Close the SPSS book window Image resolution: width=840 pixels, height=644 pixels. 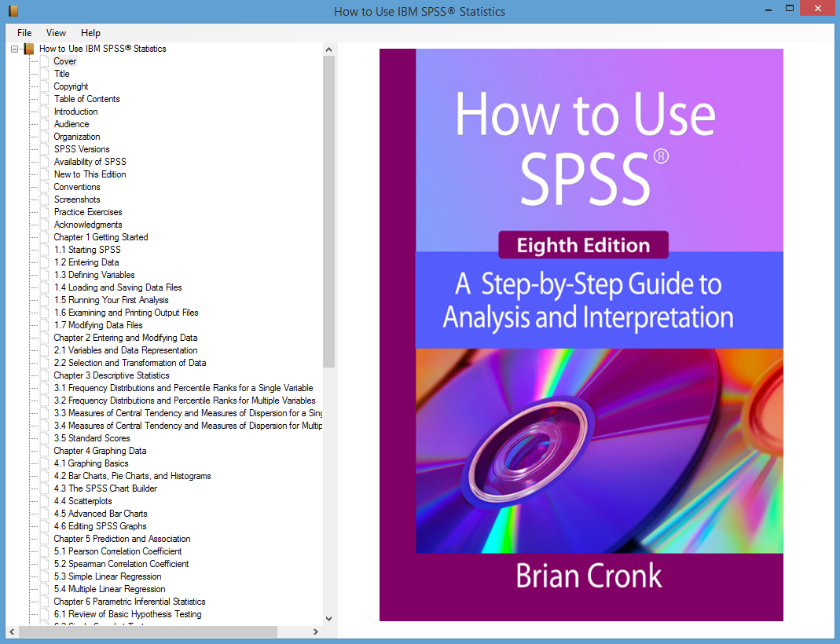[817, 9]
